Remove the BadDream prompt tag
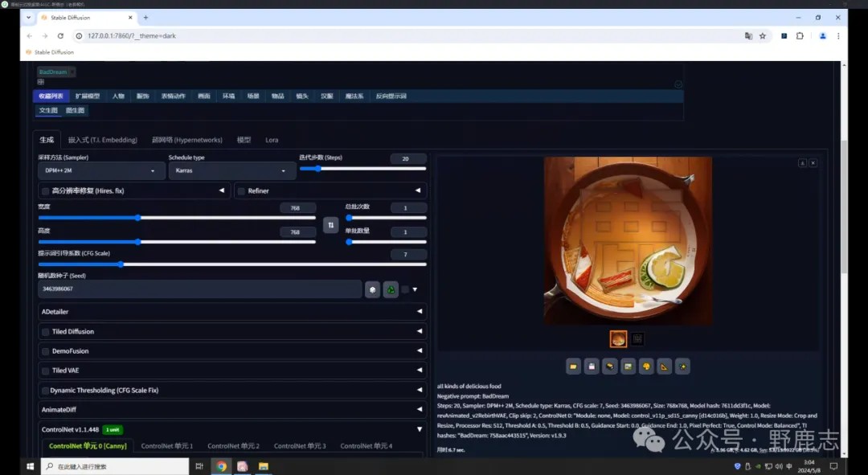 tap(72, 72)
